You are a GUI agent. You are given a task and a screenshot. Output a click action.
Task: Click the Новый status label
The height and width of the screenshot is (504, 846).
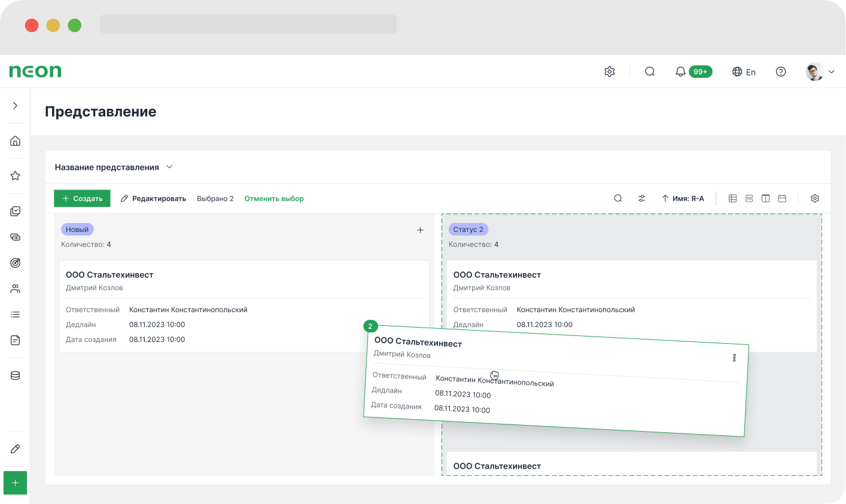[x=77, y=230]
